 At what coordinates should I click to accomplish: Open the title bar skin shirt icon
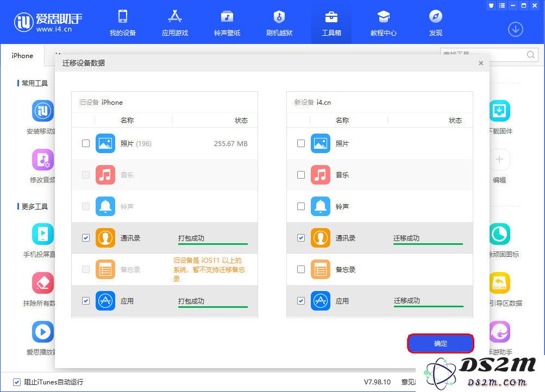(491, 5)
